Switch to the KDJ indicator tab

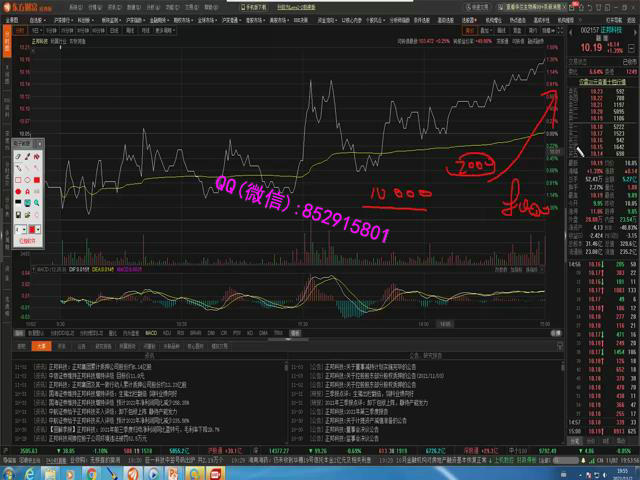coord(166,331)
